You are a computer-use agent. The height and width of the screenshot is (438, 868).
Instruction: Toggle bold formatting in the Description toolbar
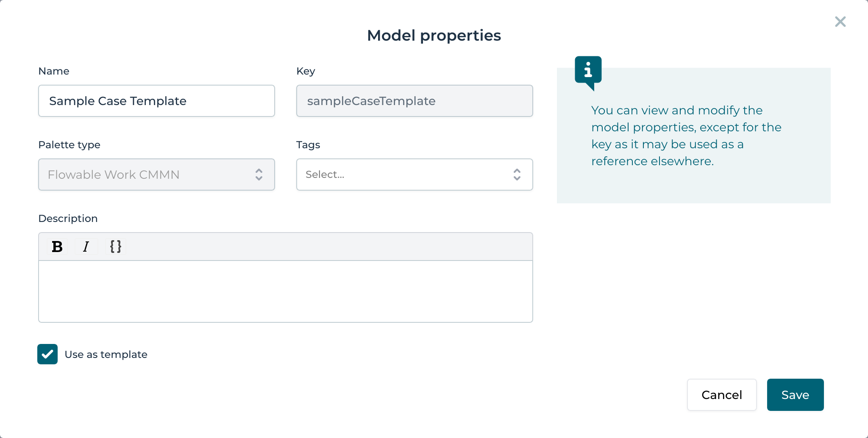pos(57,247)
